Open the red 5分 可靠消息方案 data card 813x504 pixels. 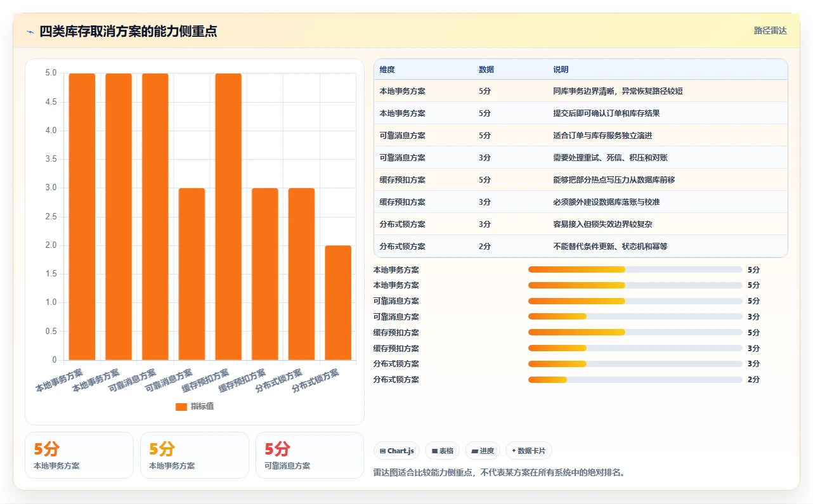[x=309, y=455]
